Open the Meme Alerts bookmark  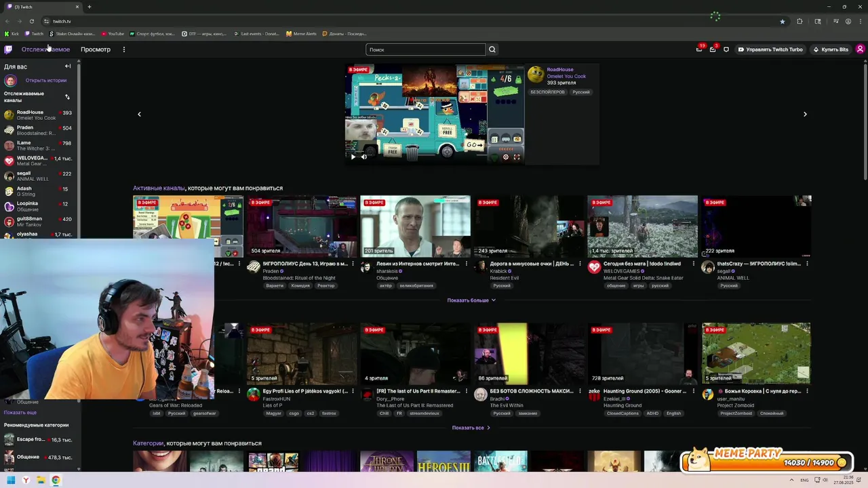point(302,34)
